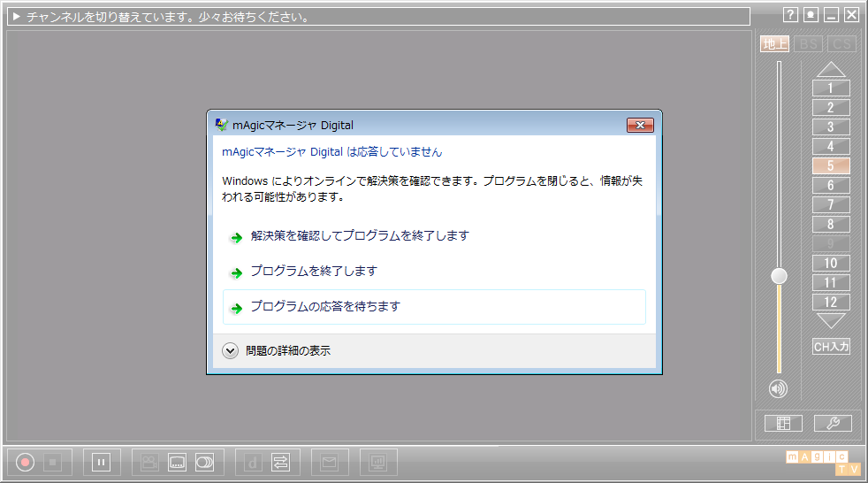868x483 pixels.
Task: Choose プログラムの応答を待ちます option
Action: click(x=434, y=306)
